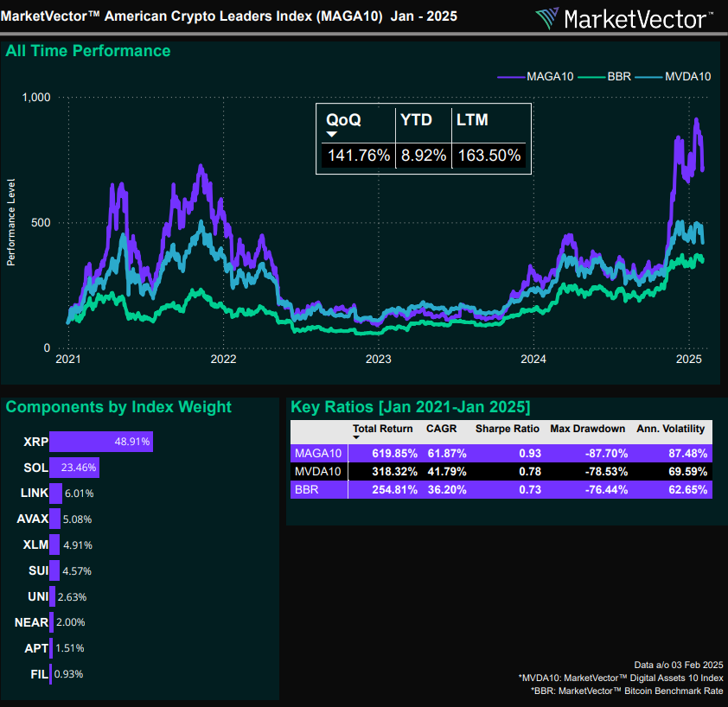
Task: Click the FIL component label
Action: click(40, 674)
